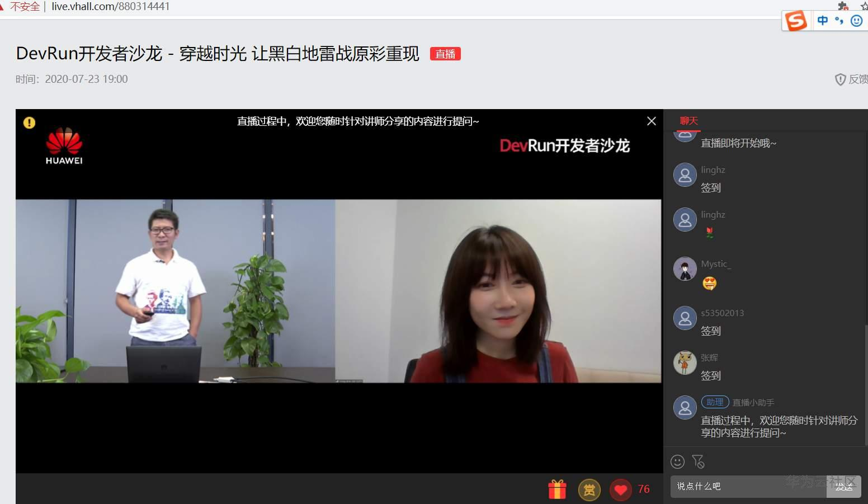Like the stream with the heart icon
Viewport: 868px width, 504px height.
point(620,490)
